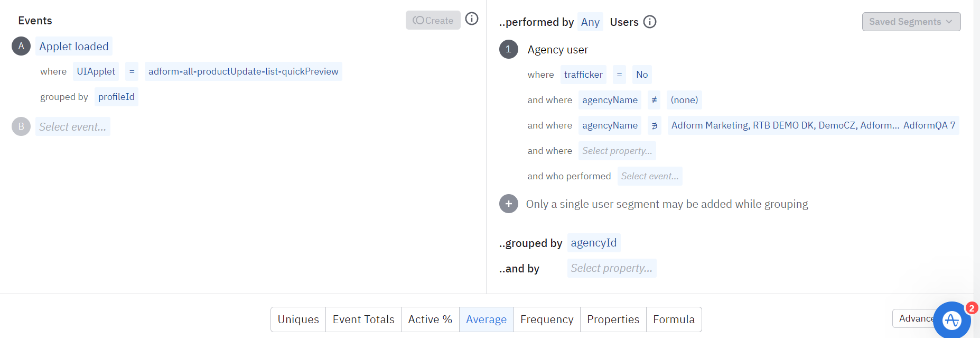
Task: Click the event B circle badge
Action: coord(21,126)
